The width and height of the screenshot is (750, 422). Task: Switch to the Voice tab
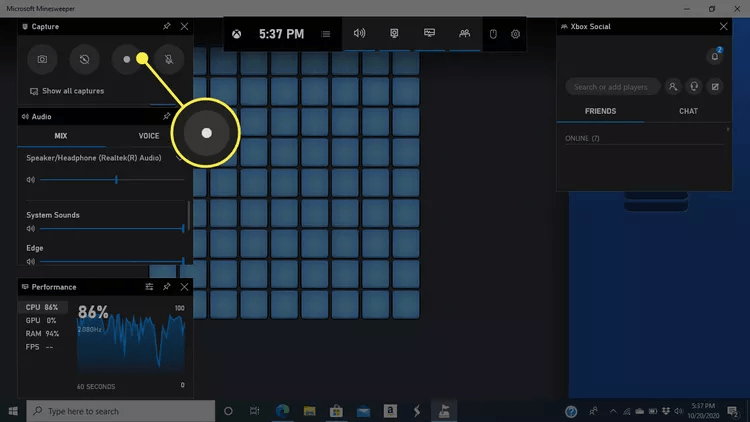coord(148,136)
